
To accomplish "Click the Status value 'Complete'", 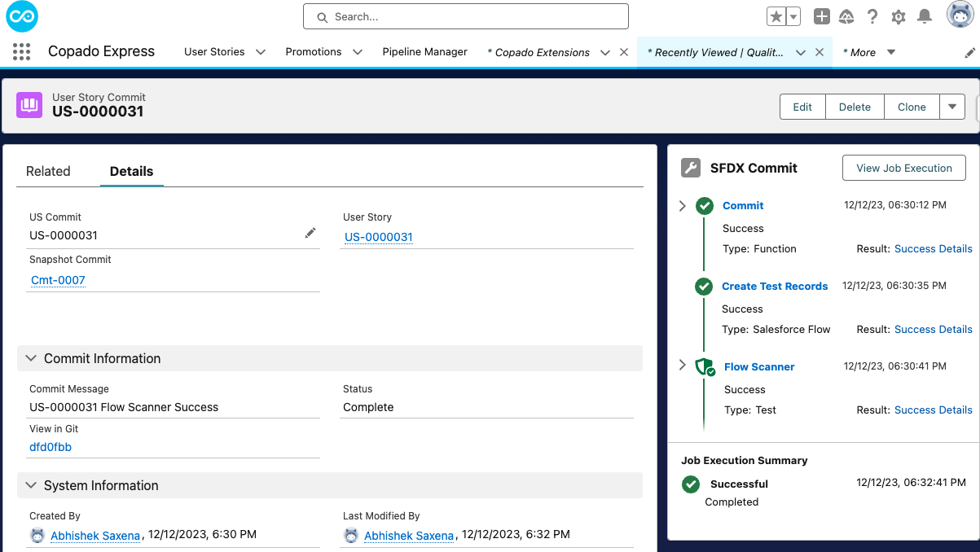I will pyautogui.click(x=368, y=407).
